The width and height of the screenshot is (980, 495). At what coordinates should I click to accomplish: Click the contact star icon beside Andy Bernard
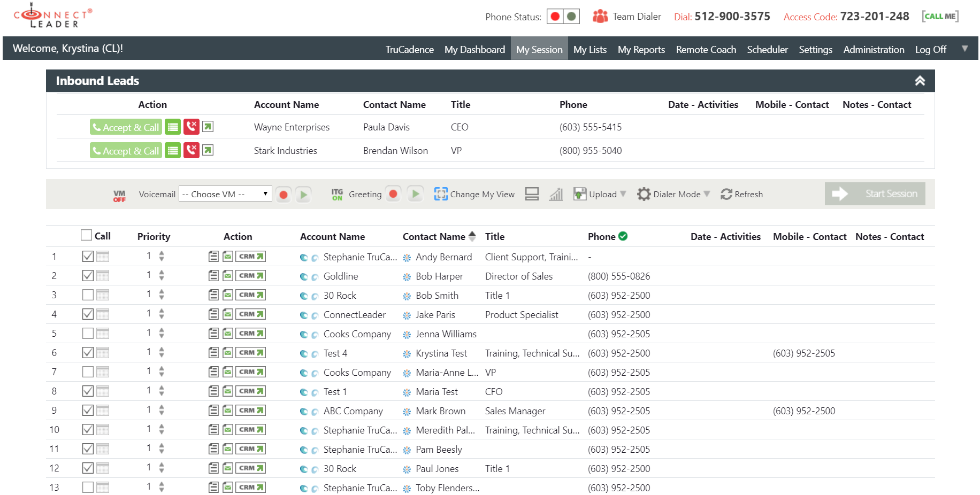click(407, 258)
